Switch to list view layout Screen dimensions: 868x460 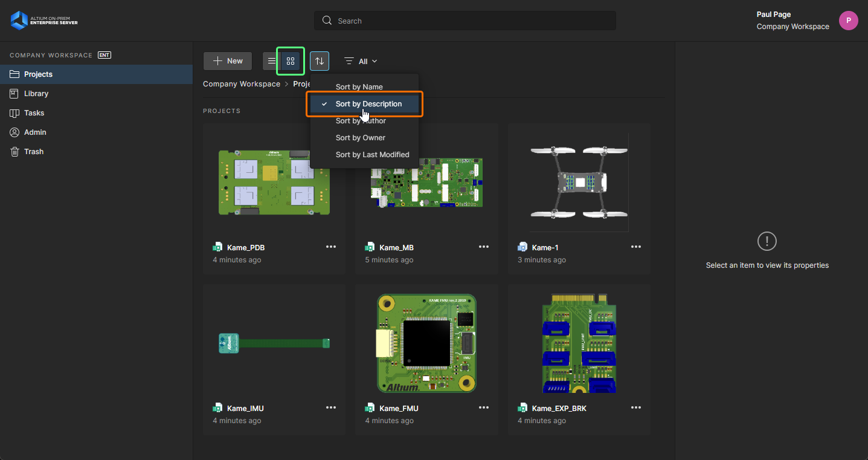pos(272,61)
